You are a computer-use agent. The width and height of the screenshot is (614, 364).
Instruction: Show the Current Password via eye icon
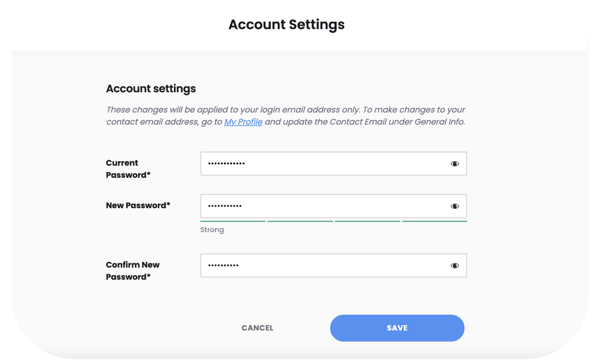click(x=455, y=164)
